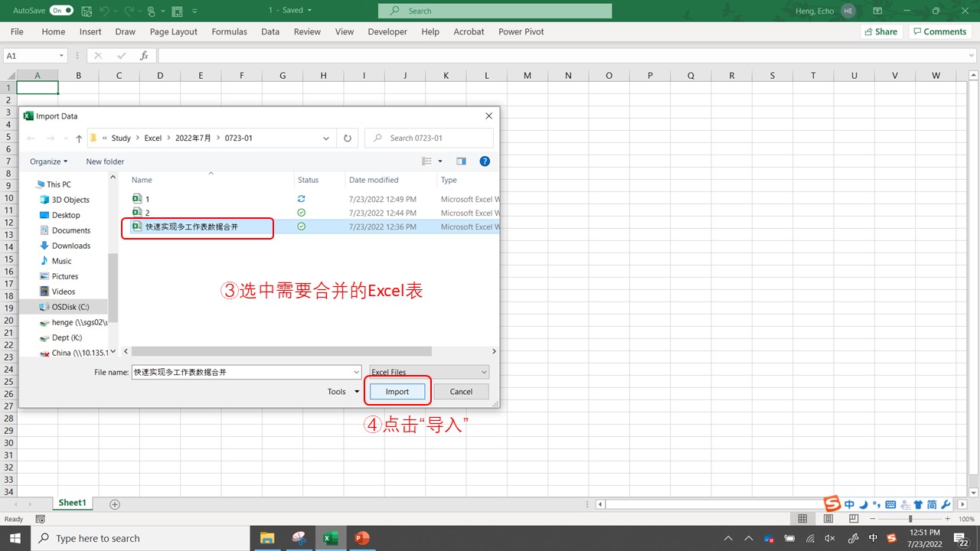This screenshot has width=980, height=551.
Task: Toggle the preview pane icon
Action: click(461, 161)
